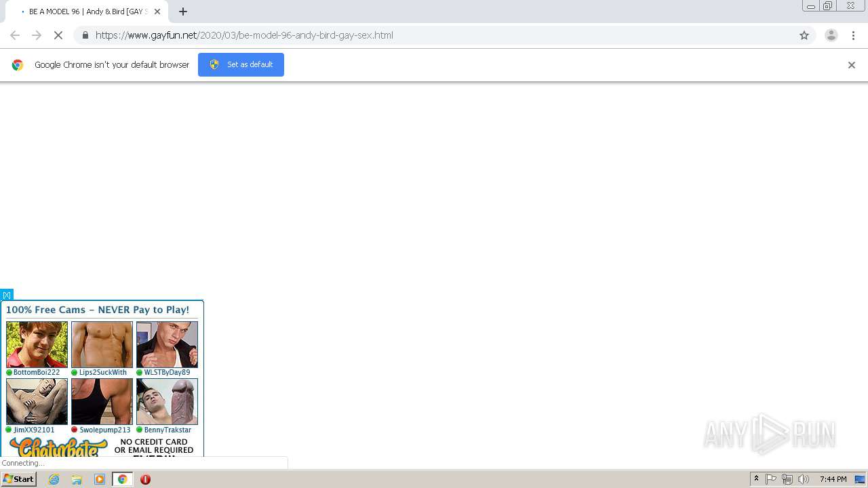Show hidden system tray icons
This screenshot has width=868, height=488.
756,479
